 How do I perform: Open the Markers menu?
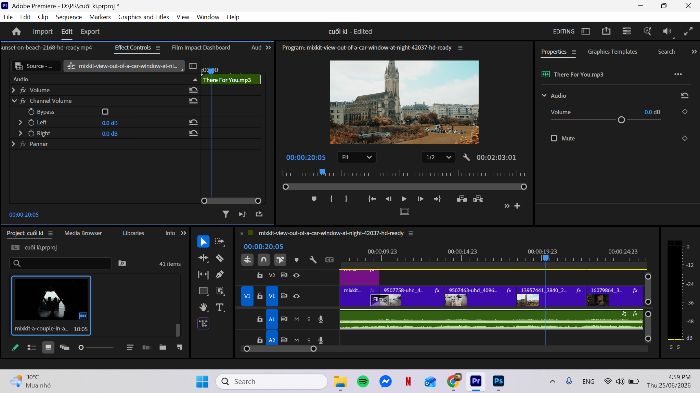click(100, 17)
